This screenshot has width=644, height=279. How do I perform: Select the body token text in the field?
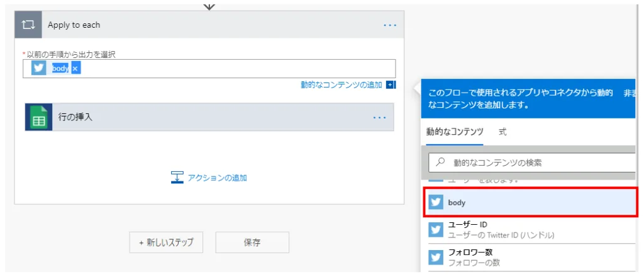coord(60,69)
